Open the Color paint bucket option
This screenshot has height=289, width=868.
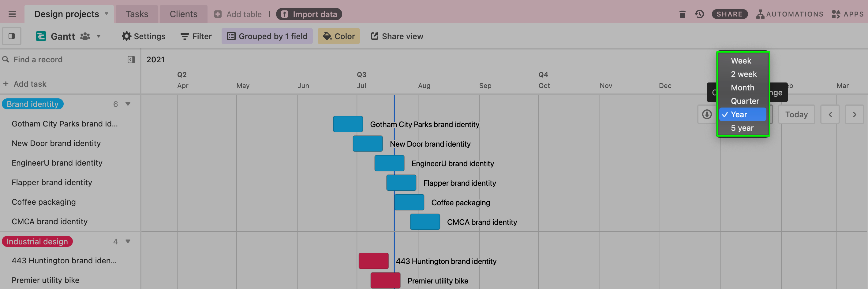[339, 36]
